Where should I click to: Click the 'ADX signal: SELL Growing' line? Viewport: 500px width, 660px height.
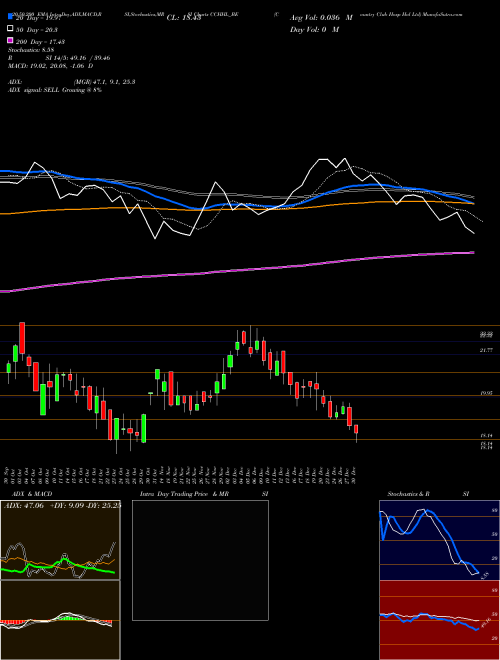tap(55, 90)
